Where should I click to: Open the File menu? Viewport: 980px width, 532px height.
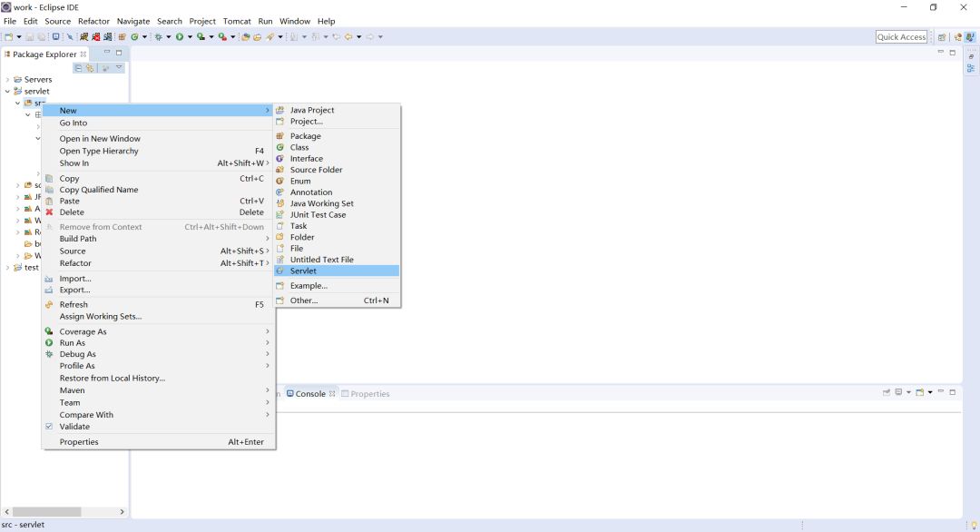click(10, 21)
